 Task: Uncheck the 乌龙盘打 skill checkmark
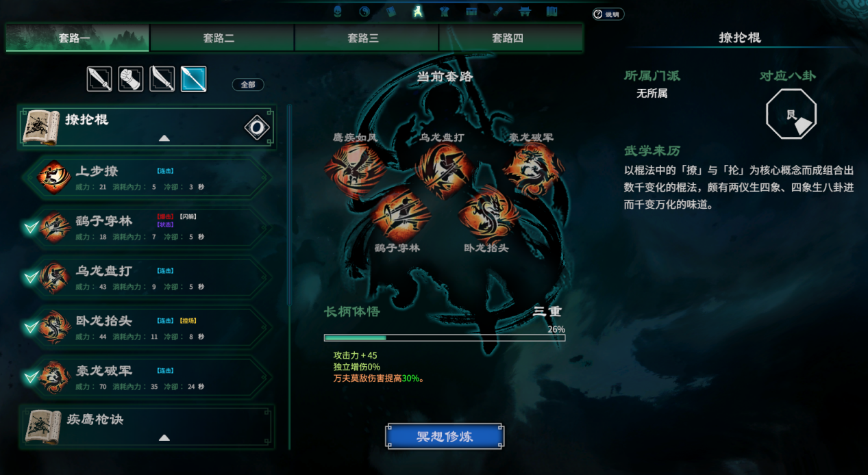tap(30, 278)
